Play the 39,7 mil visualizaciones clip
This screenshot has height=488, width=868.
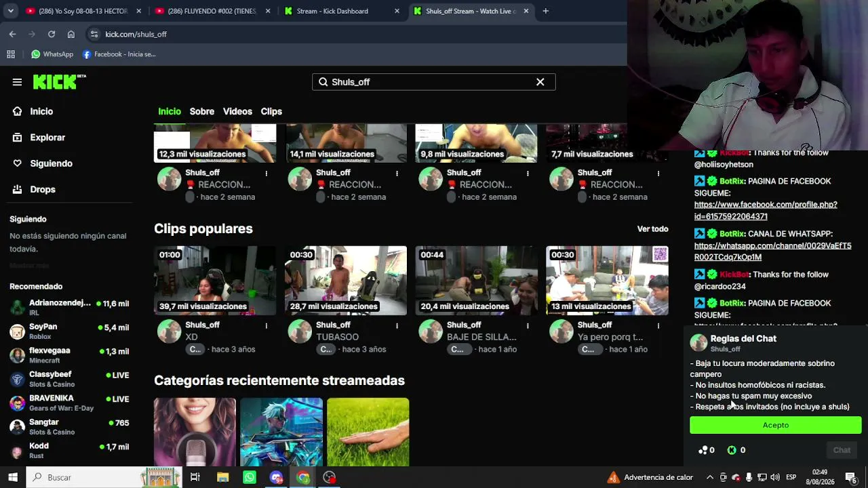[x=215, y=281]
